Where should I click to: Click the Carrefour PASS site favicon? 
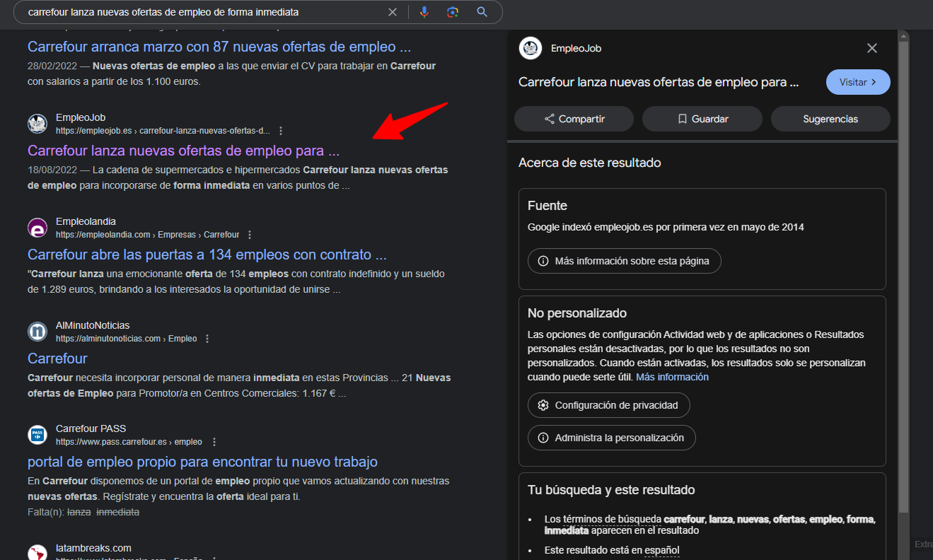(x=37, y=435)
